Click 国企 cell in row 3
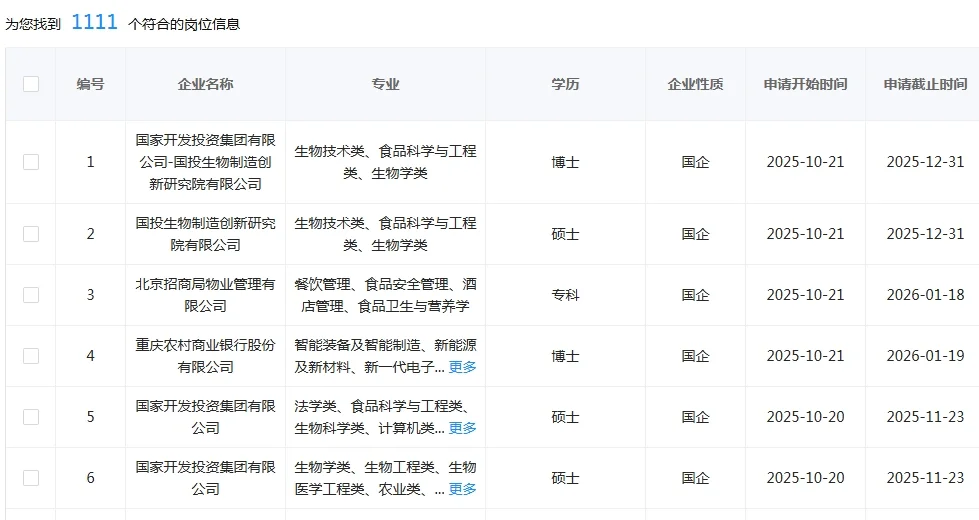The width and height of the screenshot is (979, 520). [x=696, y=295]
